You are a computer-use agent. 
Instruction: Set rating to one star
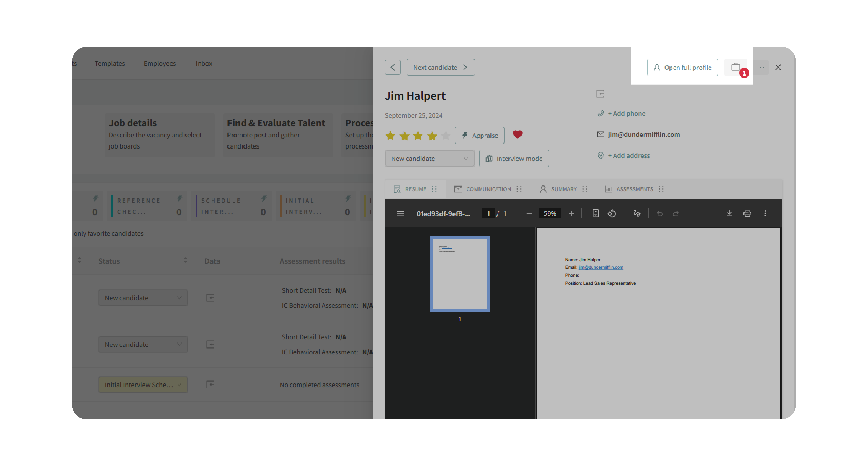tap(390, 136)
